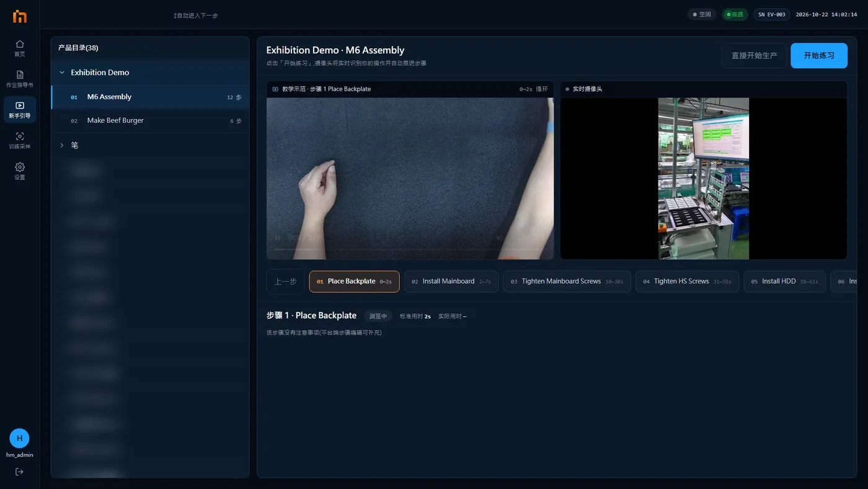
Task: Click the 0~2s 循环 loop label
Action: (533, 89)
